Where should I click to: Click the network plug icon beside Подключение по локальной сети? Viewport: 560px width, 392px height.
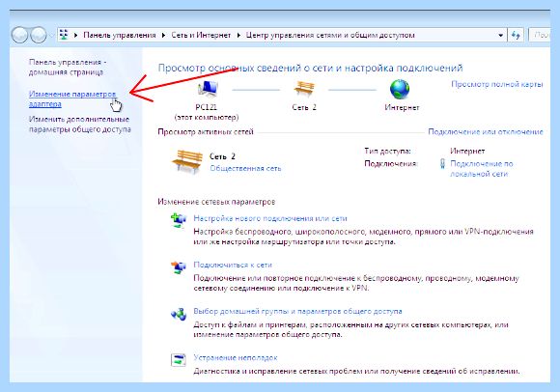(442, 163)
